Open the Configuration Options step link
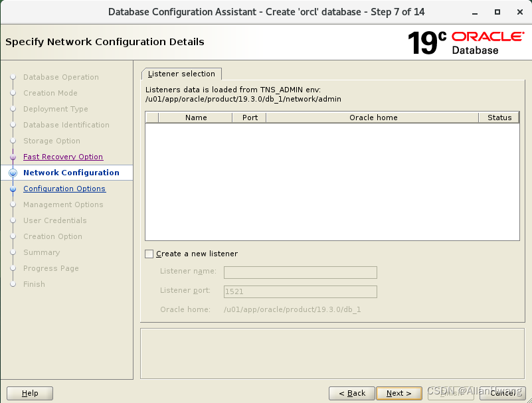 pos(64,189)
